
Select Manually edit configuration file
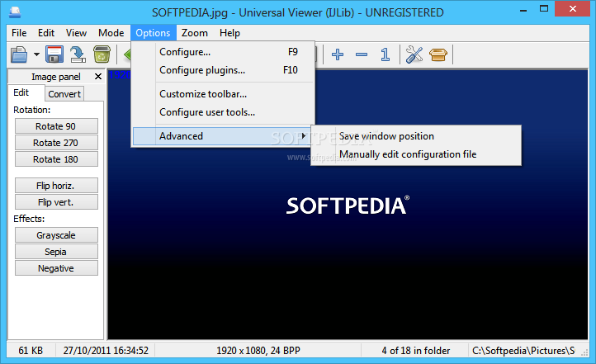point(416,154)
